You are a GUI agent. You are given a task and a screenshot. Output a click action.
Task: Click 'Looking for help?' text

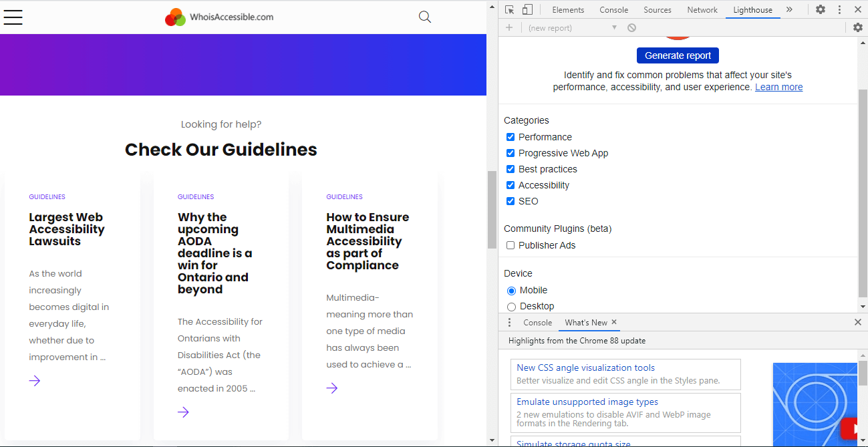tap(221, 124)
